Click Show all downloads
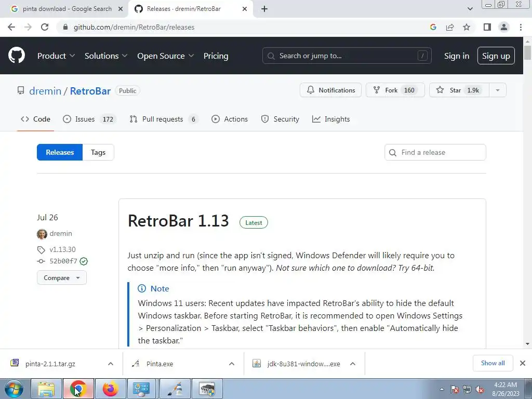The width and height of the screenshot is (532, 399). pyautogui.click(x=493, y=363)
